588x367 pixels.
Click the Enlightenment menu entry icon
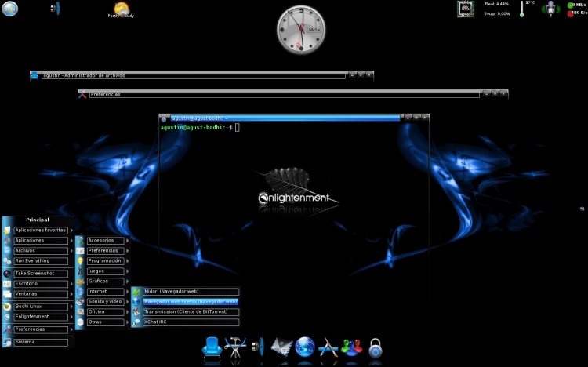(x=7, y=317)
